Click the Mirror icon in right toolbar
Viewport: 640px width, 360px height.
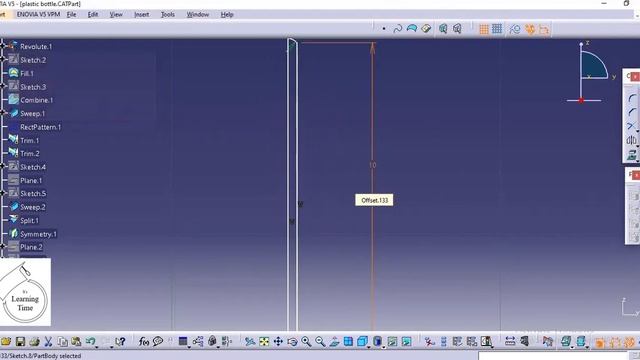(631, 140)
